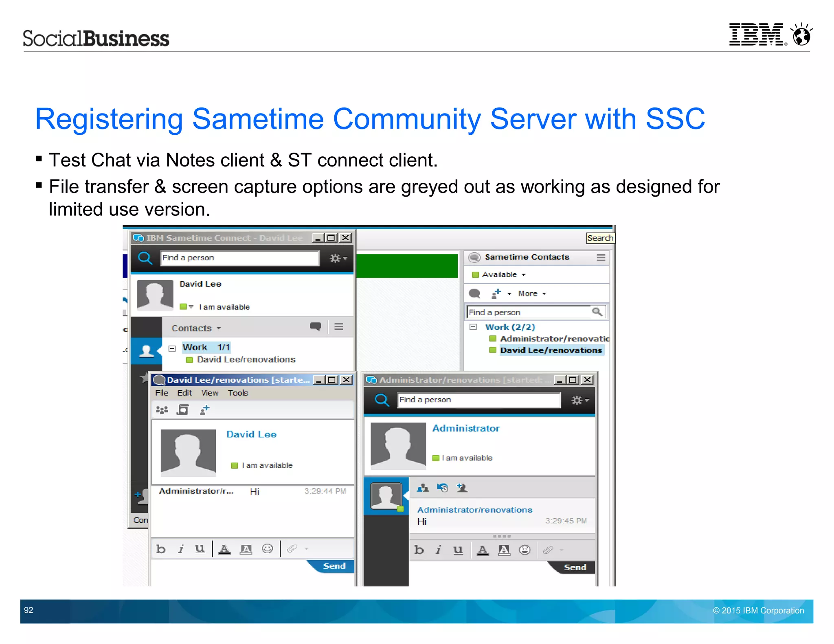This screenshot has width=834, height=644.
Task: Click add contact icon in David Lee chat toolbar
Action: coord(205,410)
